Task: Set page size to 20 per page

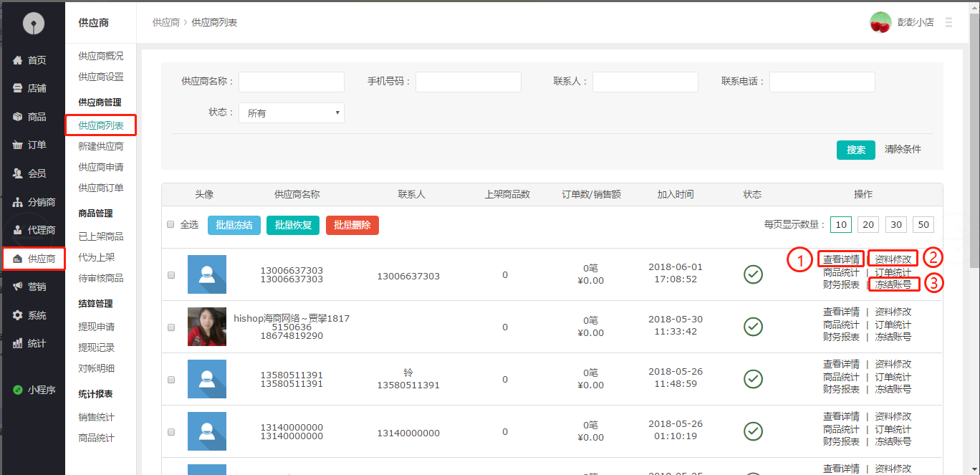Action: (869, 225)
